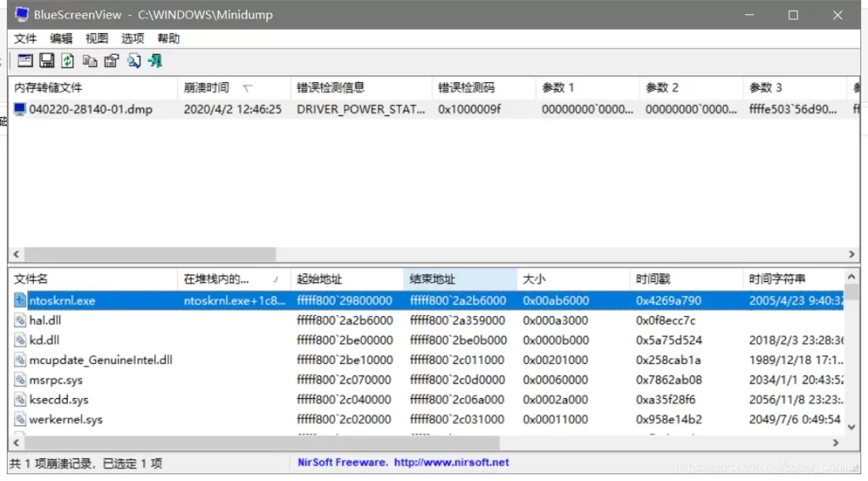This screenshot has width=868, height=481.
Task: Open the 文件 menu
Action: (25, 38)
